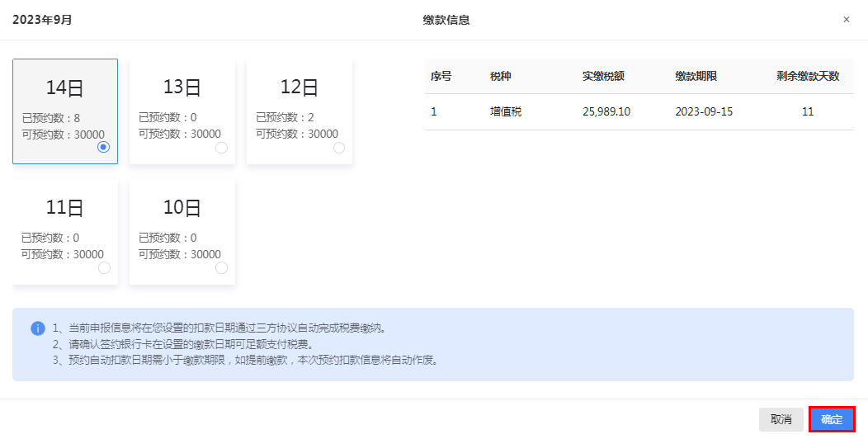Click the 剩余缴款天数 column header
Screen dimensions: 868x439
coord(807,76)
